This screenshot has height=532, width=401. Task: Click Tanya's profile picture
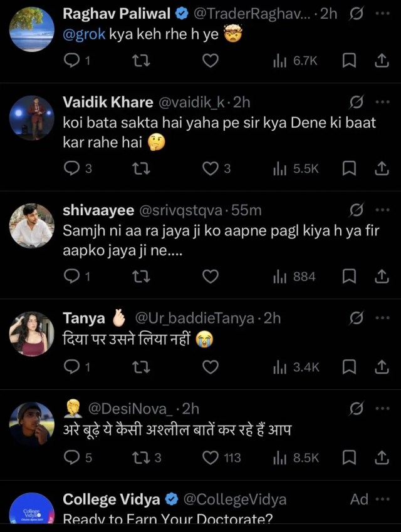[31, 332]
